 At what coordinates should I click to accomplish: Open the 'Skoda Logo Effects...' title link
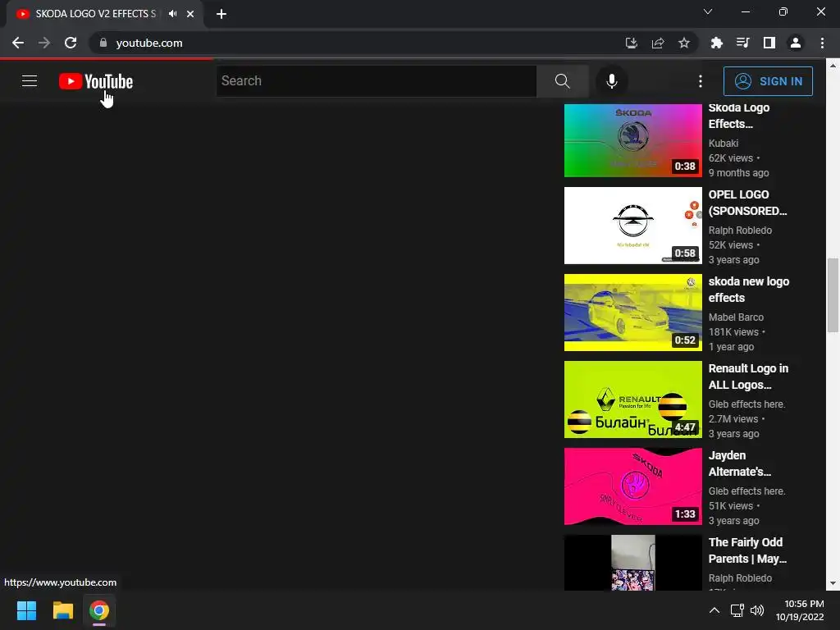(x=739, y=116)
